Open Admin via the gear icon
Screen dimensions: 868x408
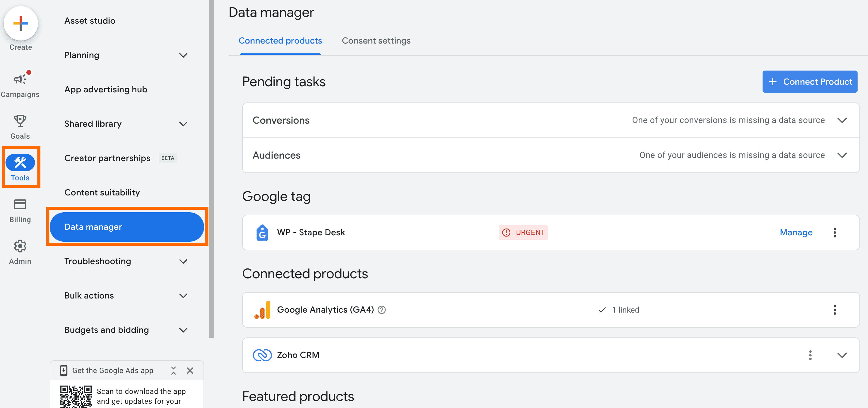coord(20,246)
